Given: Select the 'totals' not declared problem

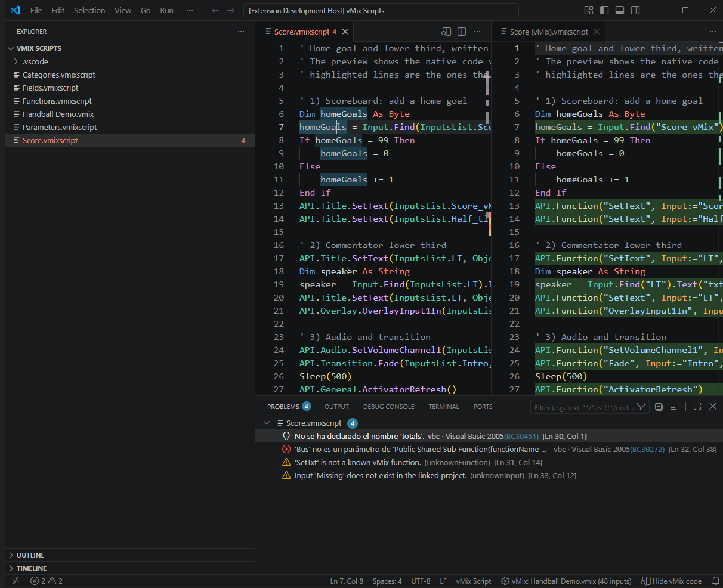Looking at the screenshot, I should 489,436.
